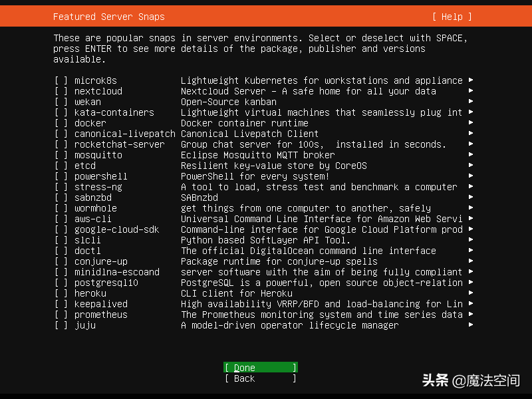Expand details arrow for microk8s row
Viewport: 532px width, 399px height.
tap(471, 80)
